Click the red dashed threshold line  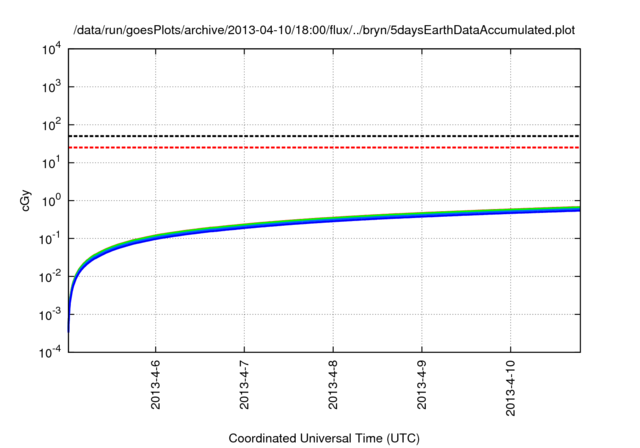(324, 147)
